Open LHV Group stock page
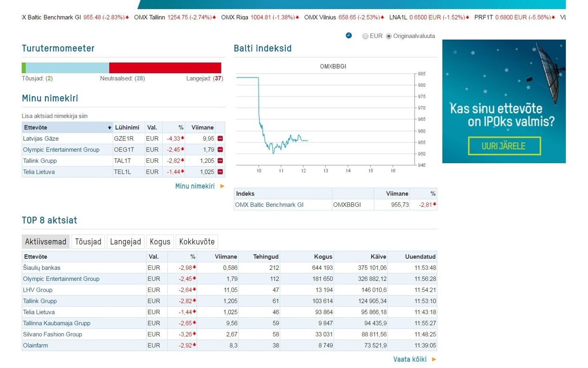This screenshot has height=368, width=588. (x=38, y=290)
